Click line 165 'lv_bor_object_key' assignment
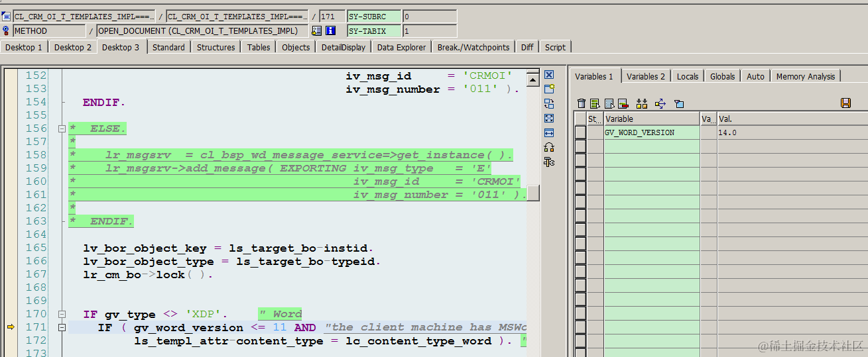The image size is (868, 357). [x=228, y=248]
